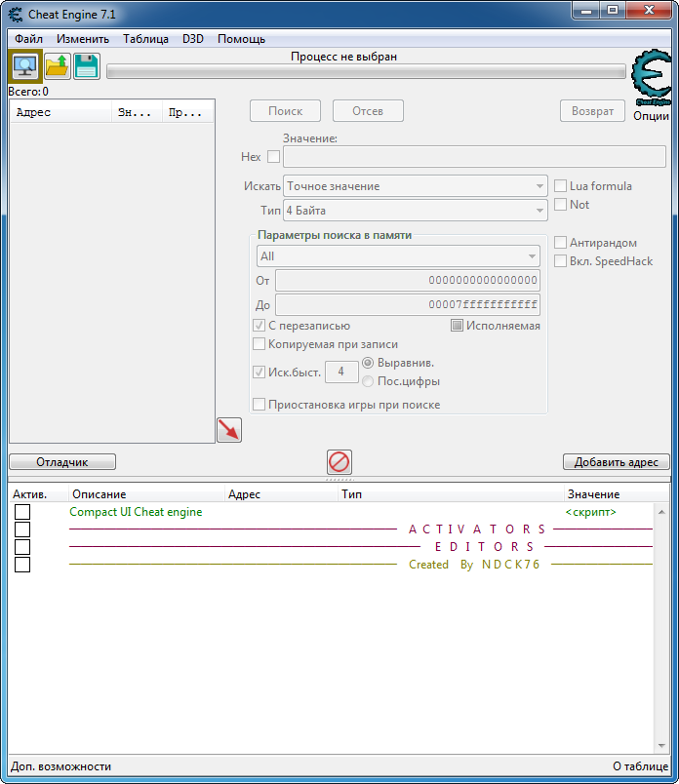Click the <скрипт> value cell
679x784 pixels.
590,512
